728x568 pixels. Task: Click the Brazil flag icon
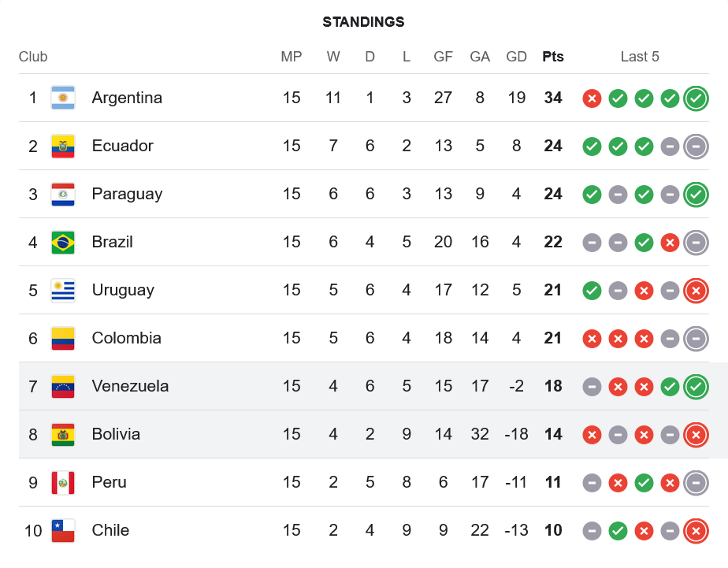(x=63, y=242)
